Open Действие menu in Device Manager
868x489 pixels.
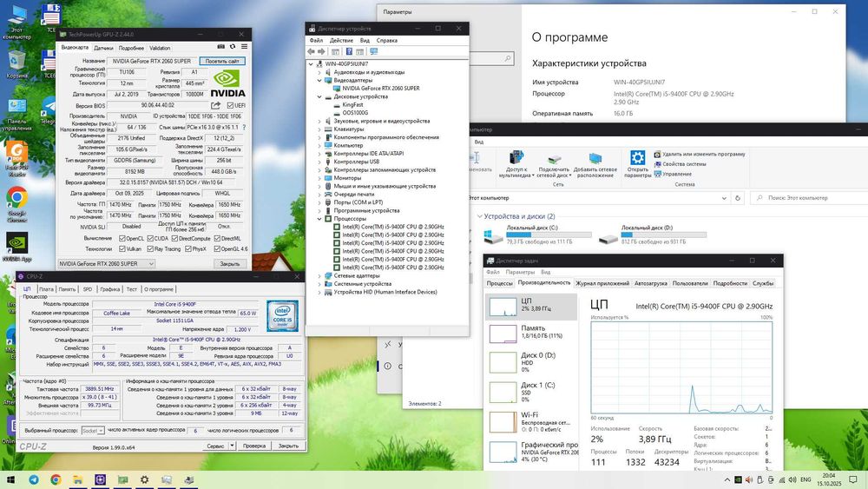point(341,41)
